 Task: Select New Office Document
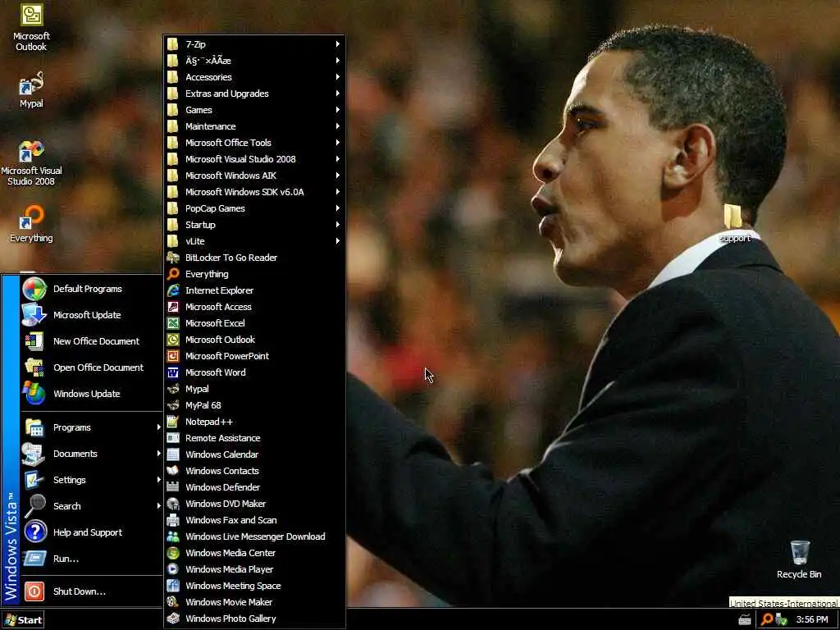coord(91,341)
